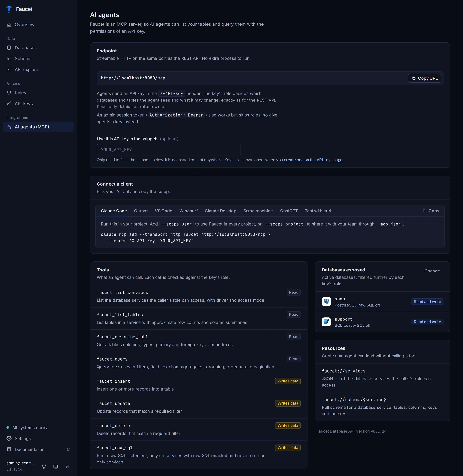Viewport: 463px width, 476px height.
Task: Click the monitor theme icon in sidebar footer
Action: point(56,467)
